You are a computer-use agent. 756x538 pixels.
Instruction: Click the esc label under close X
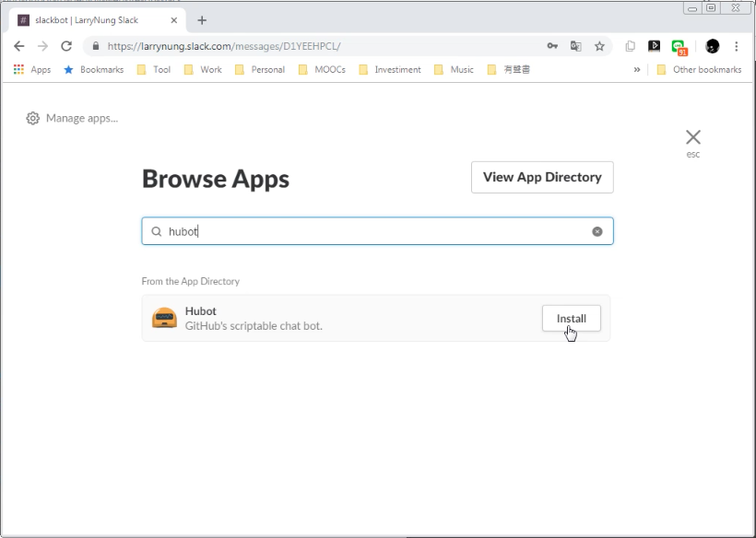[692, 155]
